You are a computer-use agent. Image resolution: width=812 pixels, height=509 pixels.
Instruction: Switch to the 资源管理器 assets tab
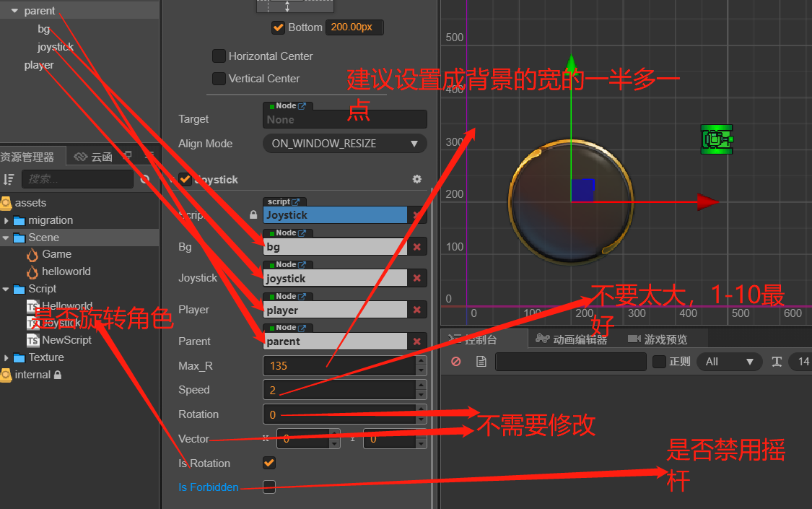pos(30,157)
